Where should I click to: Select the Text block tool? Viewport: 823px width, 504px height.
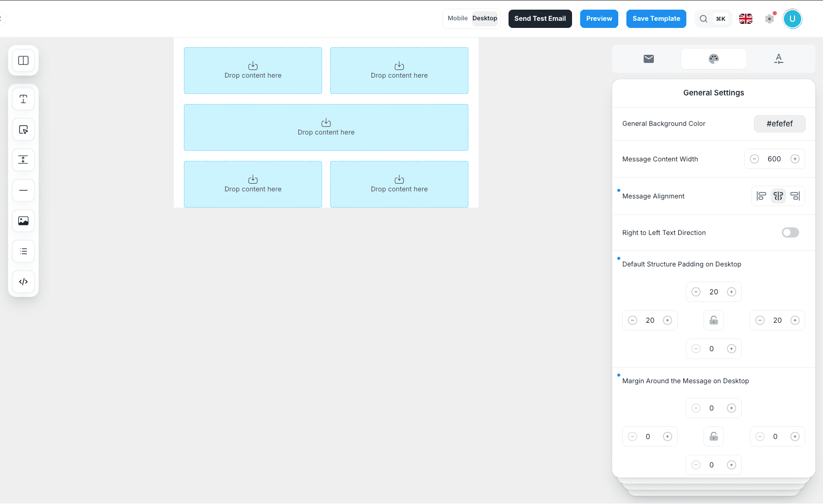pos(23,99)
